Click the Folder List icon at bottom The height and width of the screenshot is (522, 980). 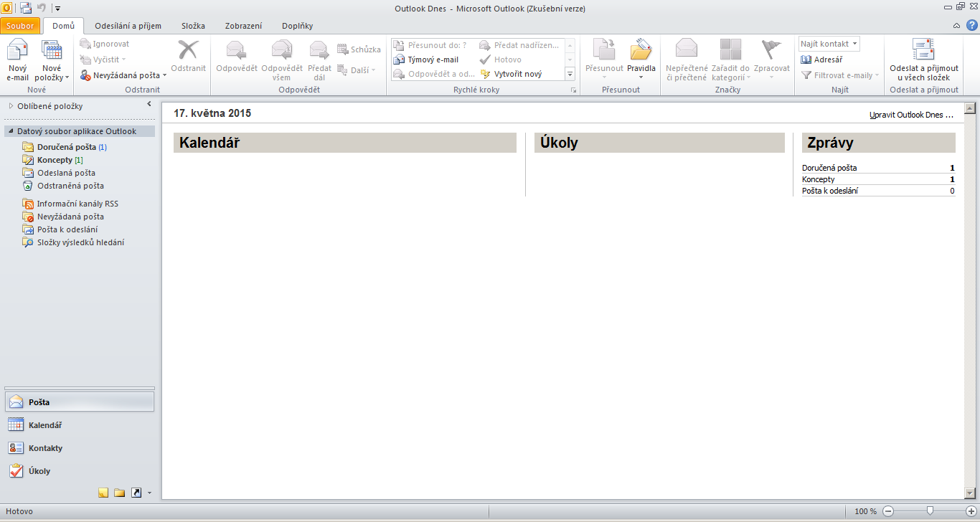[120, 493]
